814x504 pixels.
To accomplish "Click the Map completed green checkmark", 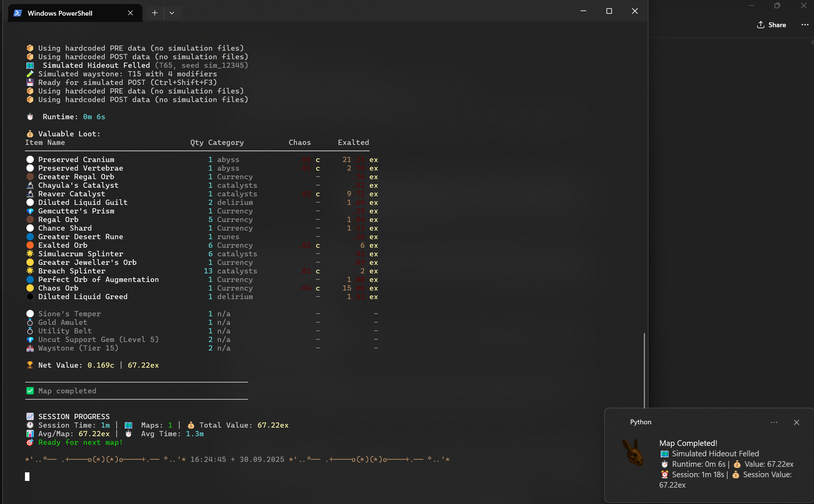I will pyautogui.click(x=30, y=391).
